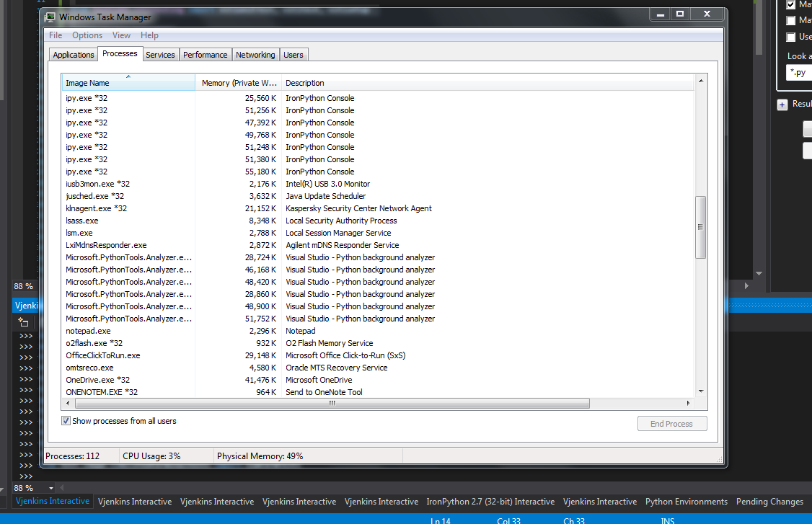Select the Python Environments tab at the bottom
Image resolution: width=812 pixels, height=524 pixels.
click(x=686, y=501)
